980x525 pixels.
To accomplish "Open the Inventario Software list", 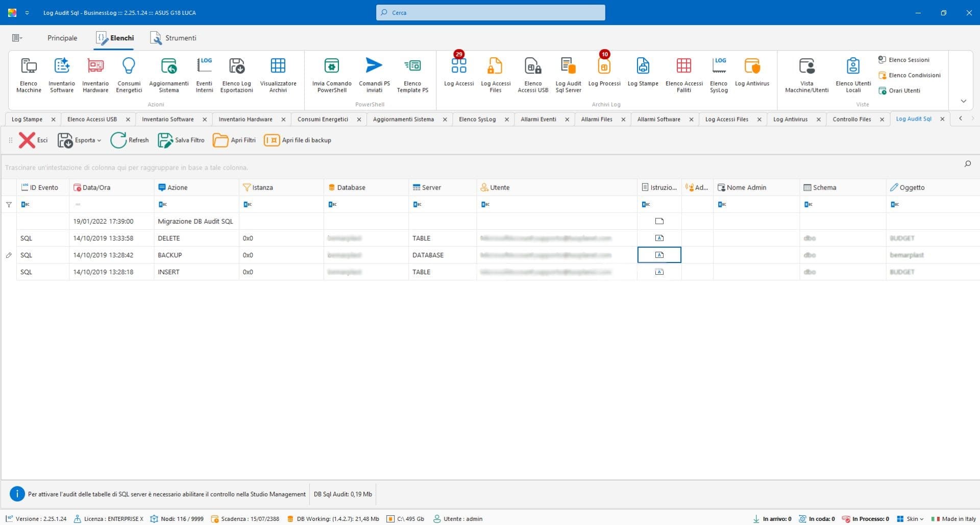I will pyautogui.click(x=62, y=75).
